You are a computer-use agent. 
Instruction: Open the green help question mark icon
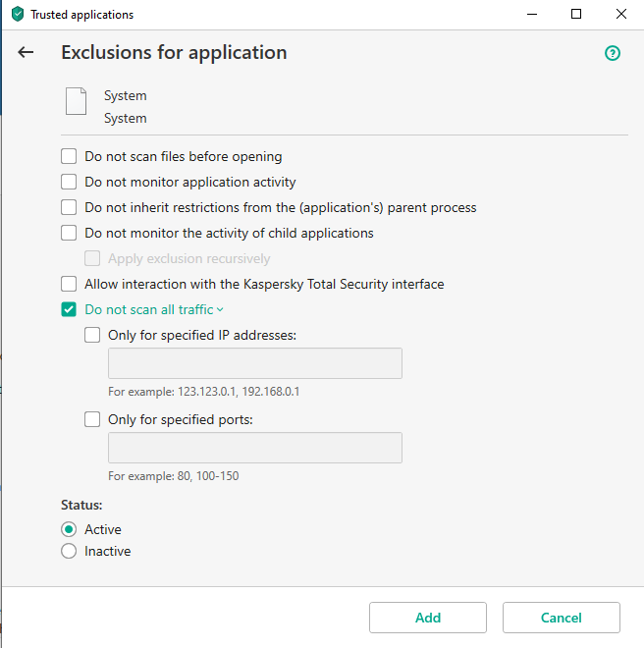[613, 53]
